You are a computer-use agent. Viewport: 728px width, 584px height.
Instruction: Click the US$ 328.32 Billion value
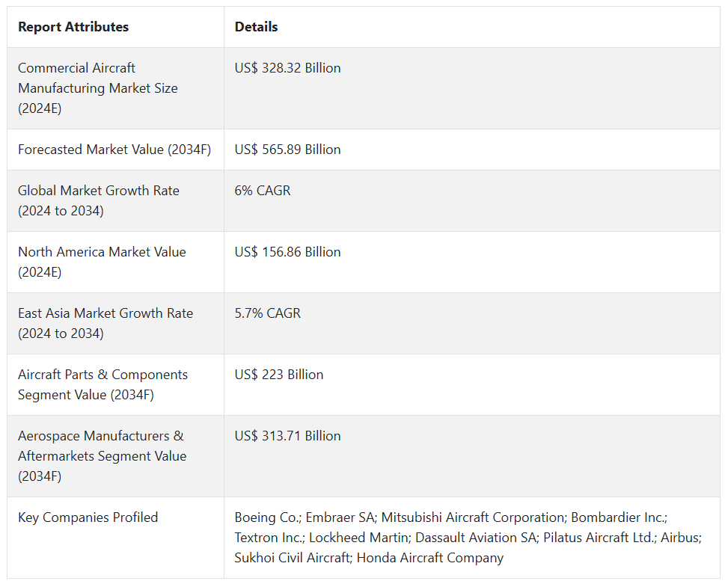pos(287,68)
